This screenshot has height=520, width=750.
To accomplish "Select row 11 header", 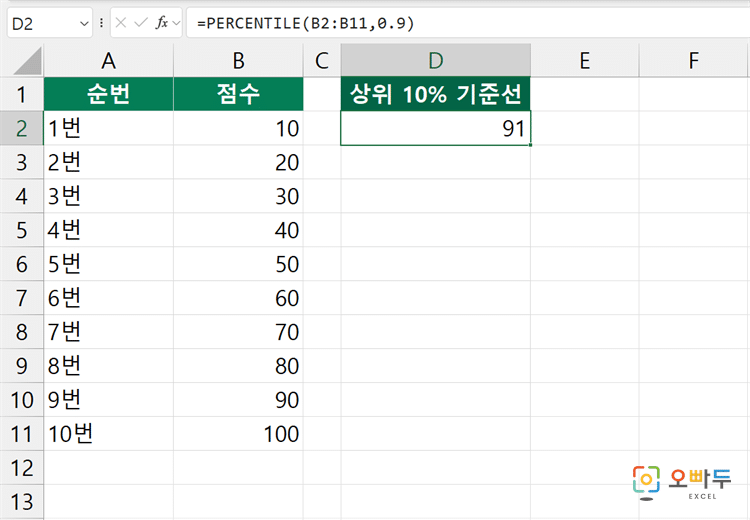I will (x=22, y=434).
